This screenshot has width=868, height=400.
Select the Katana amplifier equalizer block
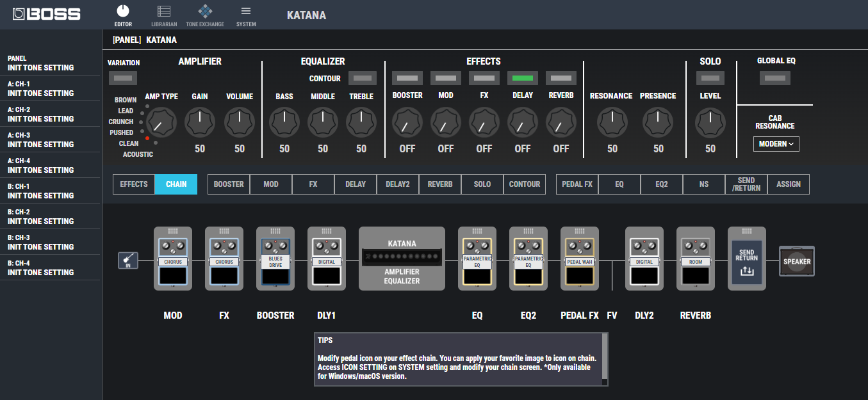tap(402, 259)
